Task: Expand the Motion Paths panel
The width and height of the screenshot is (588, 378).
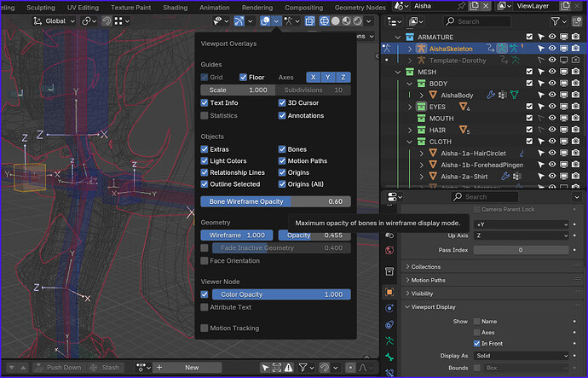Action: tap(428, 280)
